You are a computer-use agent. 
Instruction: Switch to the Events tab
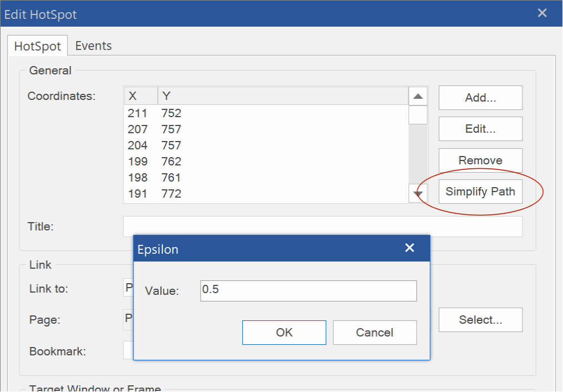tap(93, 46)
